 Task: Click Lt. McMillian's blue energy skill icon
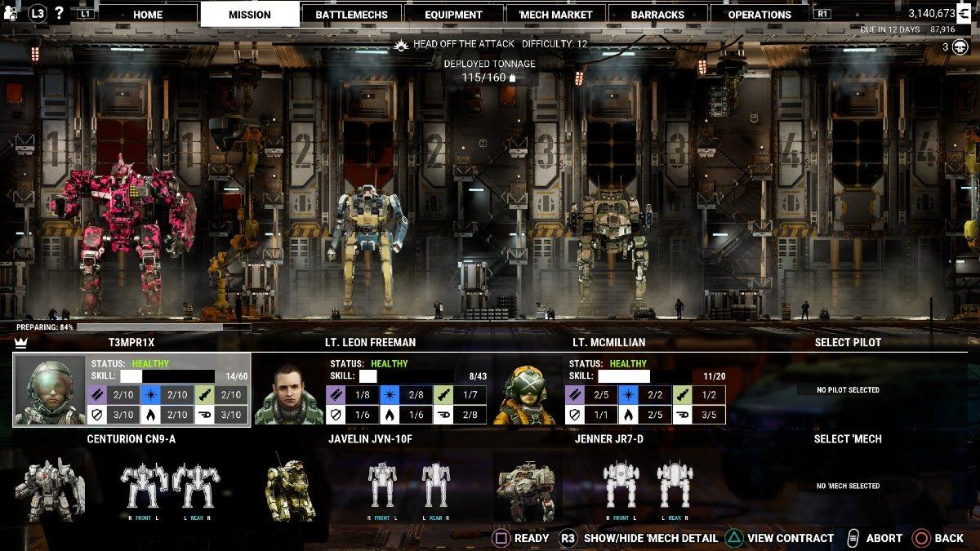(x=628, y=396)
